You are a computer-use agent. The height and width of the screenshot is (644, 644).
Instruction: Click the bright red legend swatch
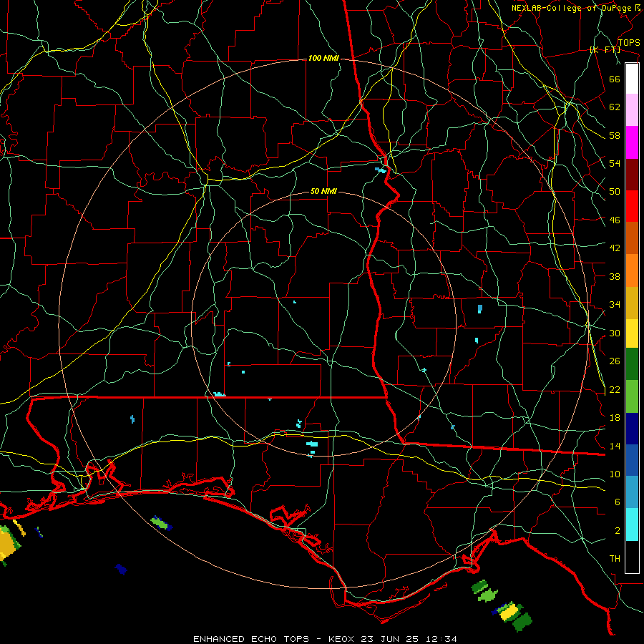[x=632, y=206]
